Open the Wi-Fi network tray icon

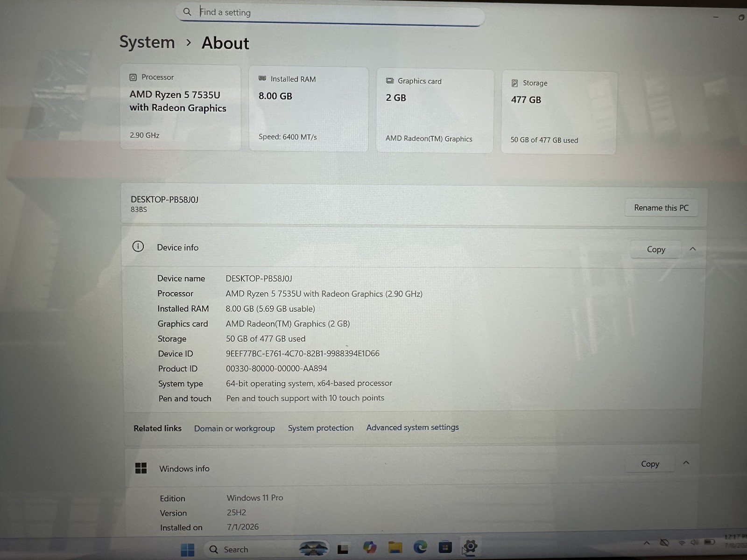[x=682, y=543]
